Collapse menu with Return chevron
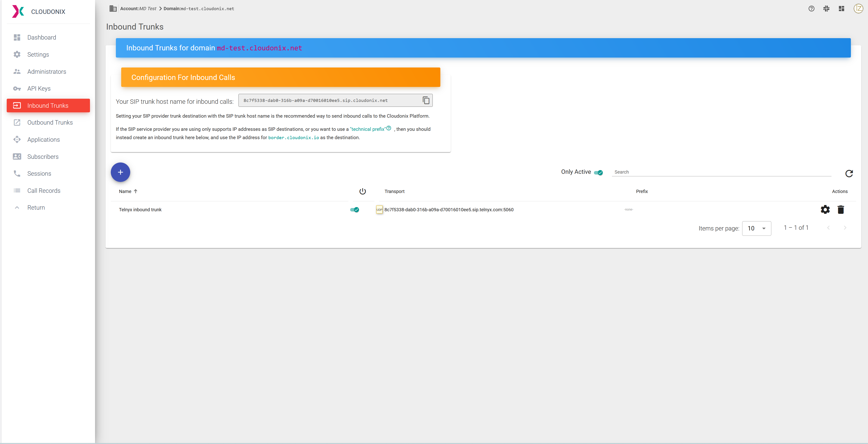Screen dimensions: 868x444 click(x=17, y=207)
